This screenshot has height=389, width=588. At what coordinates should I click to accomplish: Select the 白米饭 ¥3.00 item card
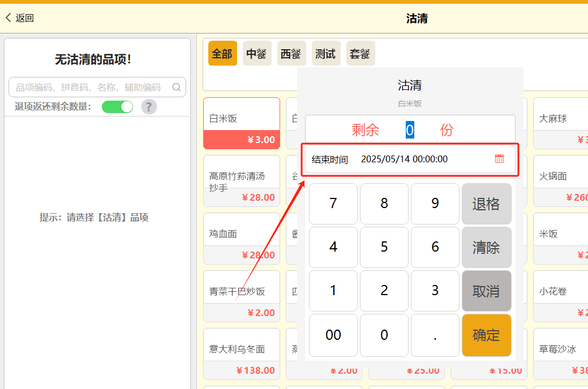(x=242, y=123)
